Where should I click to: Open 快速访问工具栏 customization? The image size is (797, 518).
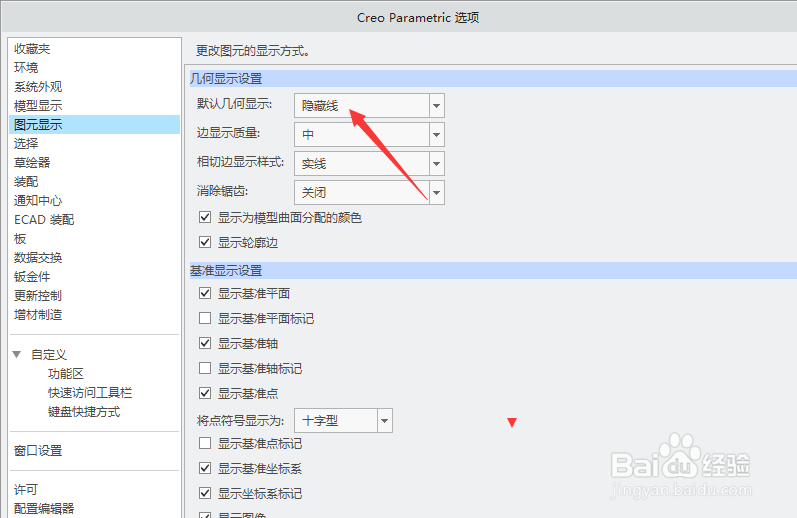(x=90, y=393)
